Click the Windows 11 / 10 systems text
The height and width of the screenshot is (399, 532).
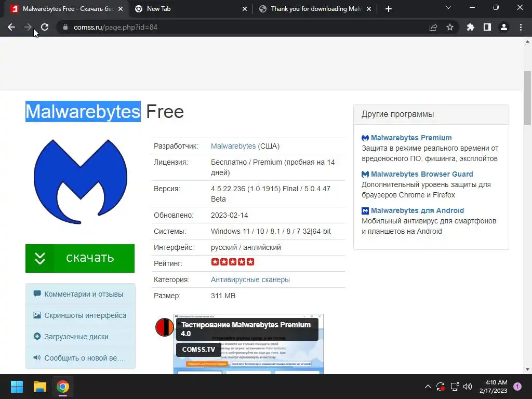(x=271, y=231)
